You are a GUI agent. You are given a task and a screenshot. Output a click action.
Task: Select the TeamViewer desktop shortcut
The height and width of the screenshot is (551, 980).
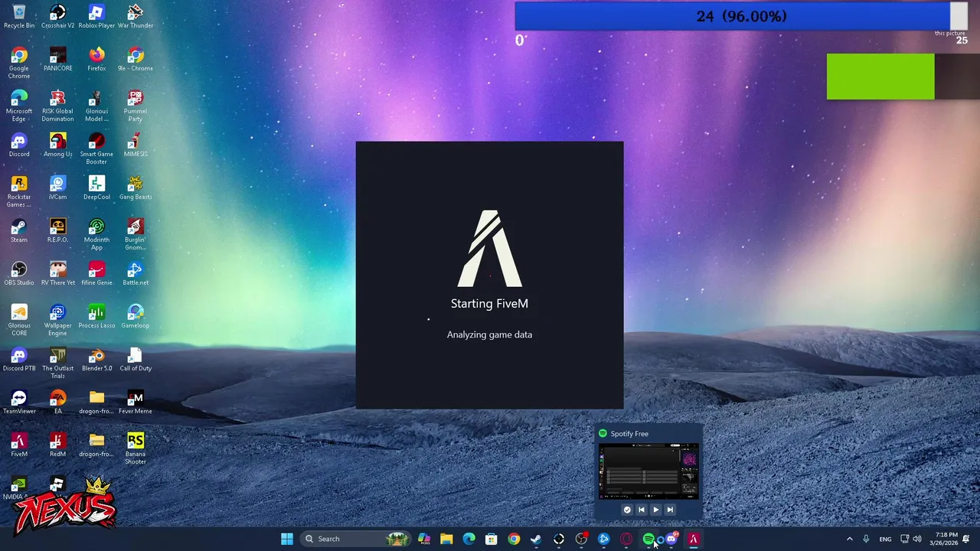(x=19, y=402)
